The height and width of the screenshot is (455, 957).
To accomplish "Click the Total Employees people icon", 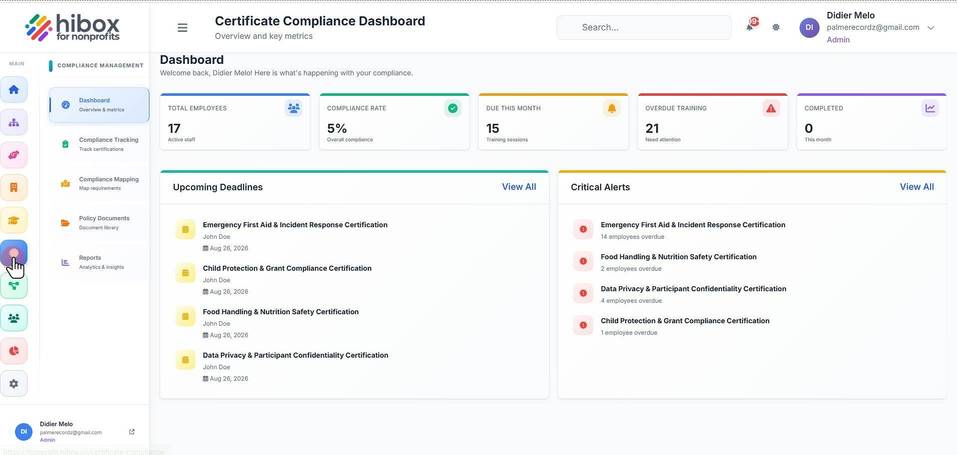I will pos(294,108).
